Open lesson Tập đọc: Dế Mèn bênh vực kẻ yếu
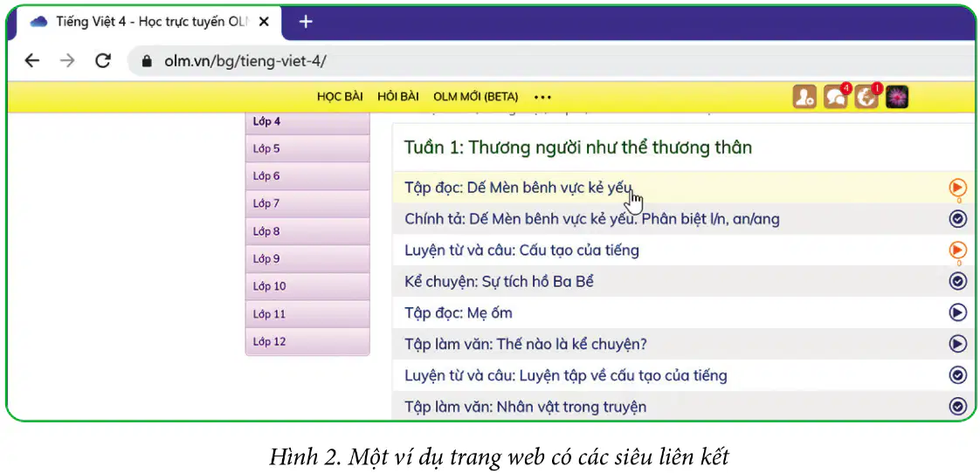Viewport: 980px width, 473px height. pos(518,188)
